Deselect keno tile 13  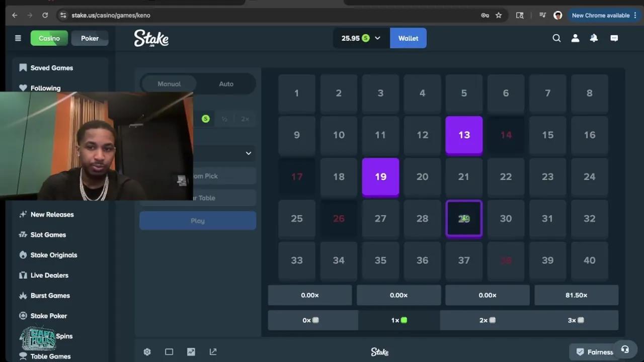coord(464,135)
